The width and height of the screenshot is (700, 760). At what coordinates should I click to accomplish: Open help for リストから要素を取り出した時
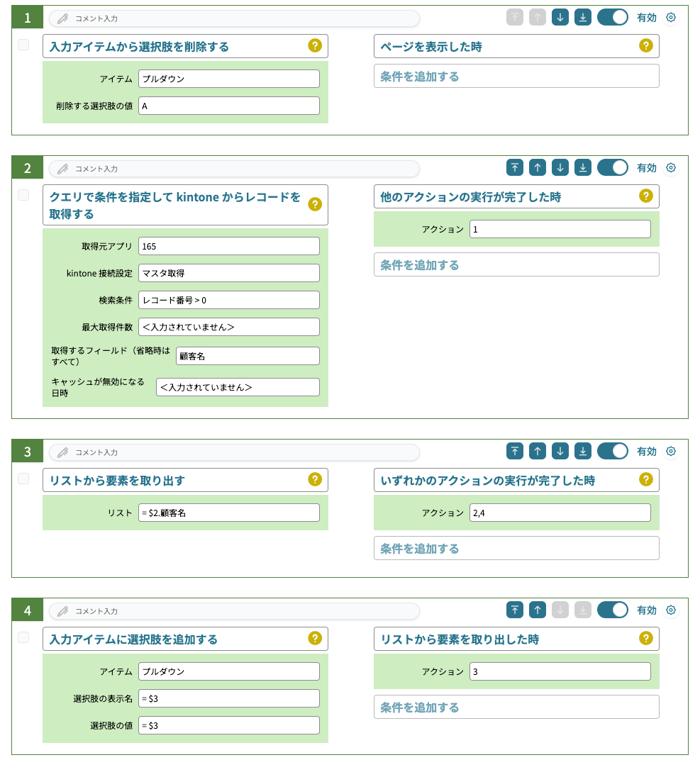pyautogui.click(x=645, y=638)
